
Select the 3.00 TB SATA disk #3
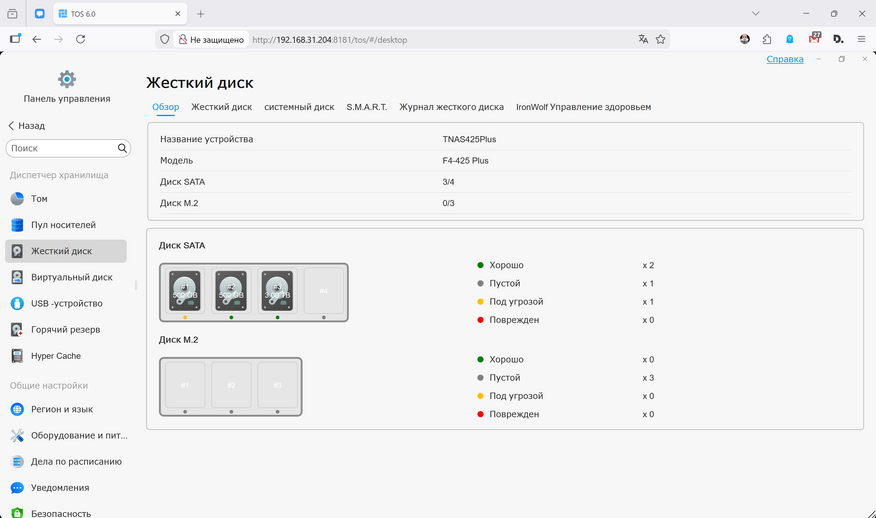(278, 291)
